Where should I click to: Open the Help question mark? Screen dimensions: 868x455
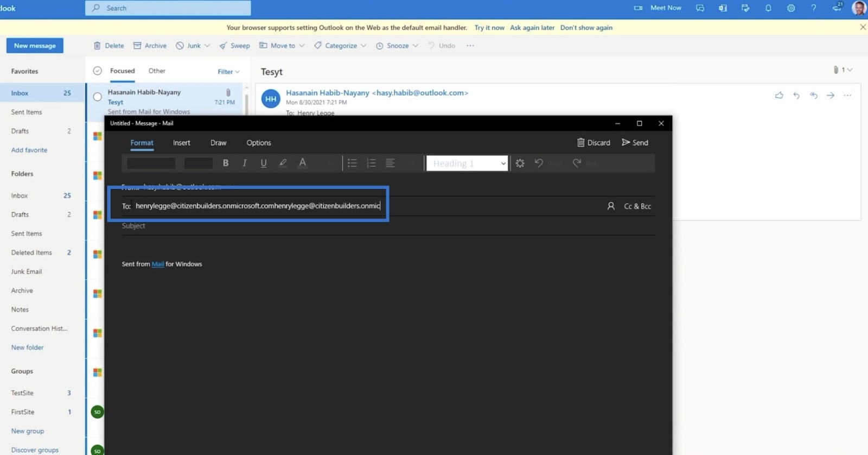pos(813,8)
